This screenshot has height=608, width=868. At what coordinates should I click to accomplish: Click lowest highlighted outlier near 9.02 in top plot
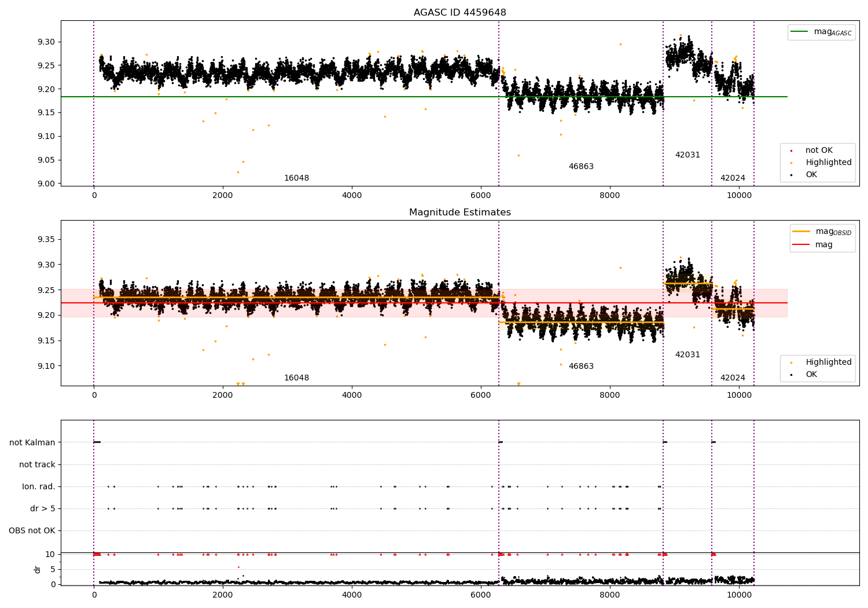(238, 172)
